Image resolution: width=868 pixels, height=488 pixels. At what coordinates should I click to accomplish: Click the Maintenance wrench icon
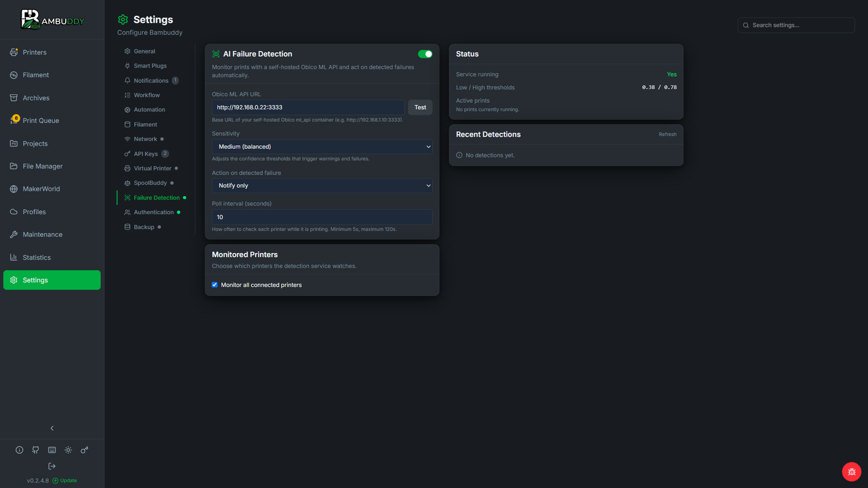[x=14, y=234]
